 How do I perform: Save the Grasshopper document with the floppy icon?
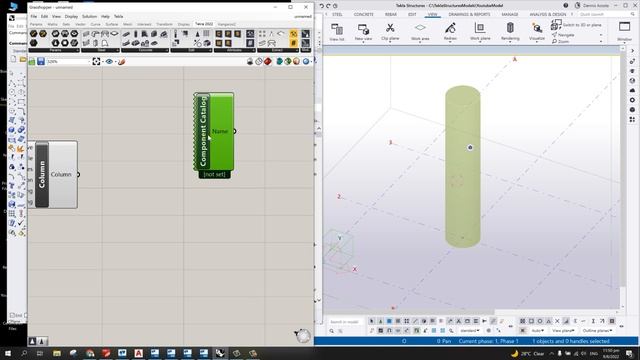pos(41,61)
